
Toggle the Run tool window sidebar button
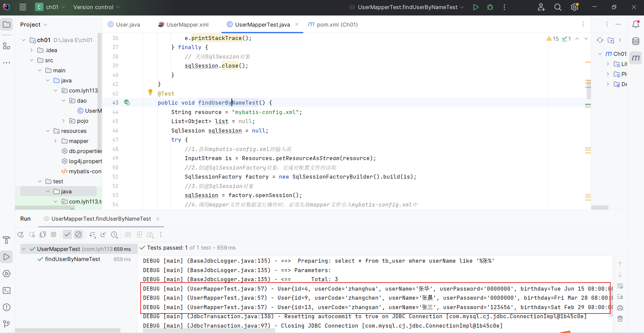point(6,257)
